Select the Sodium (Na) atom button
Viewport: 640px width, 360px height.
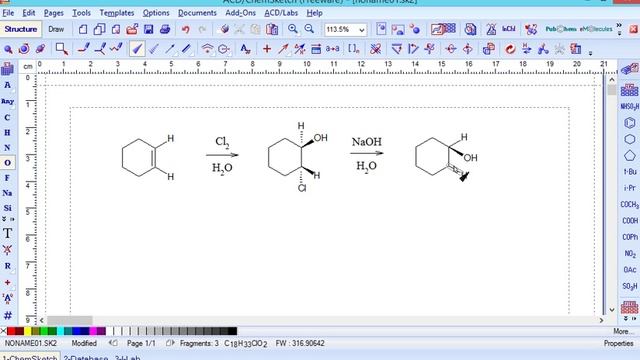[x=7, y=193]
